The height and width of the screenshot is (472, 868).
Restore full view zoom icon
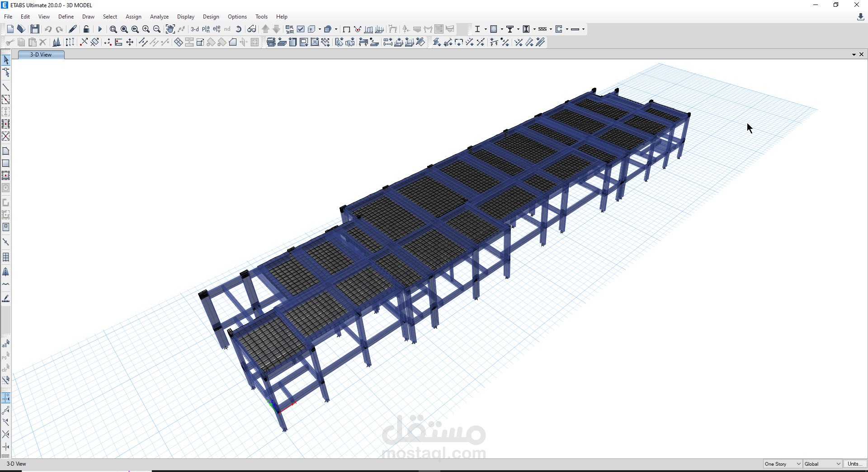124,29
